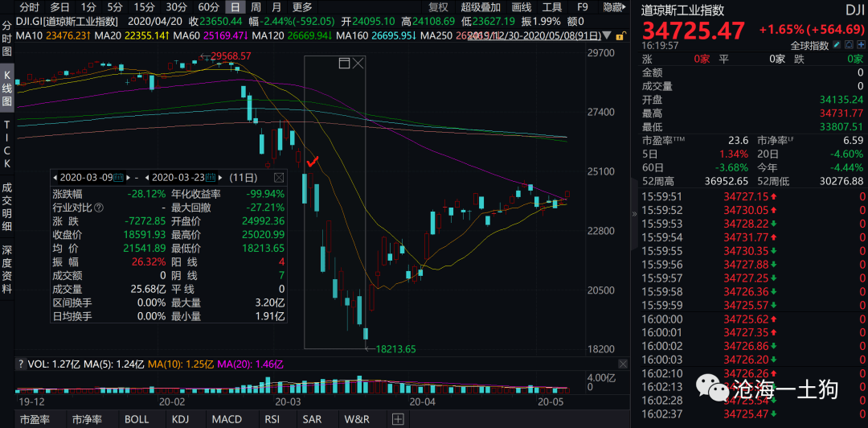Toggle the lock icon for the date range
This screenshot has width=868, height=428.
pos(621,36)
